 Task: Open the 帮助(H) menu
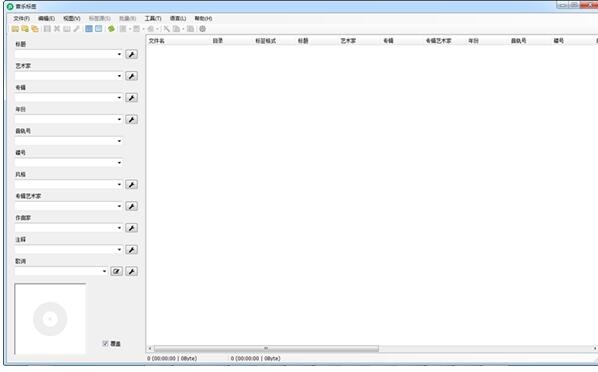pyautogui.click(x=203, y=18)
